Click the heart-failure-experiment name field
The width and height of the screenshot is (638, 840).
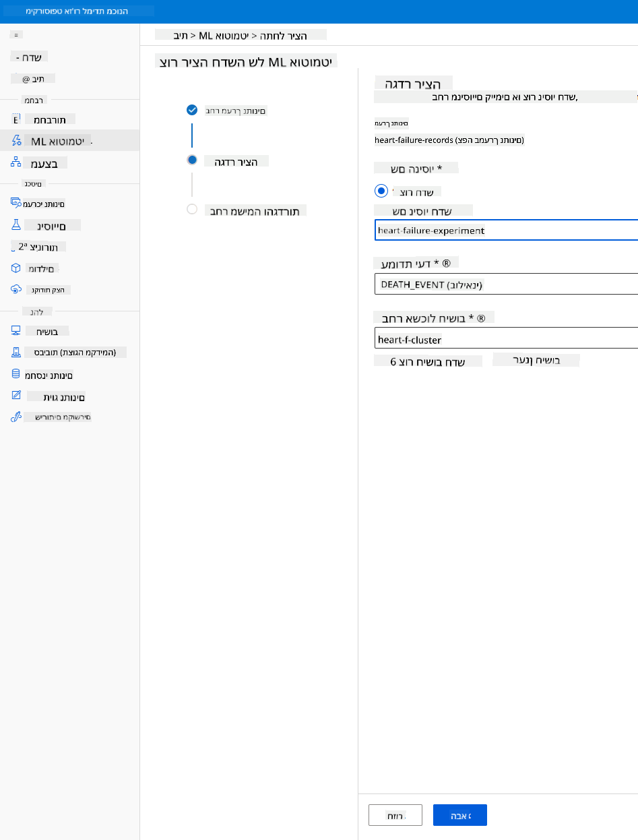506,230
